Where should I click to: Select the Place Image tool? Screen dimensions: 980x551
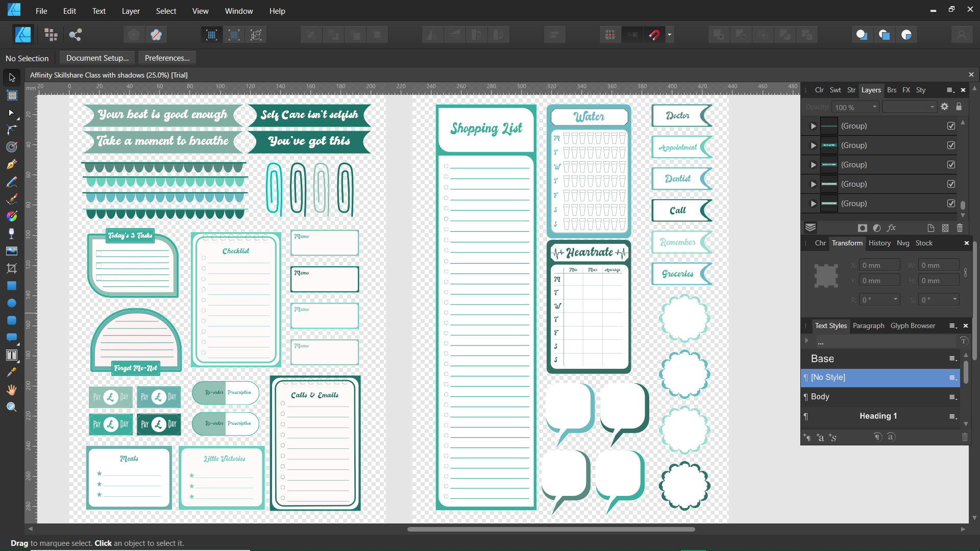(12, 251)
